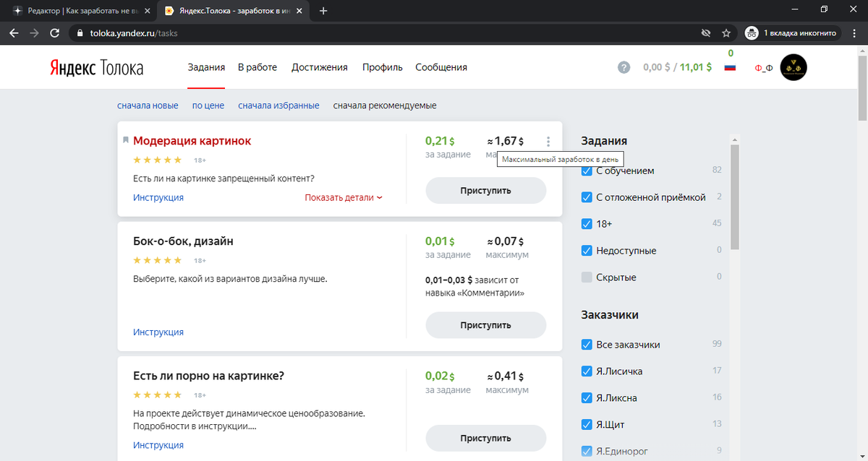
Task: Click the incognito eye icon in address bar
Action: click(705, 33)
